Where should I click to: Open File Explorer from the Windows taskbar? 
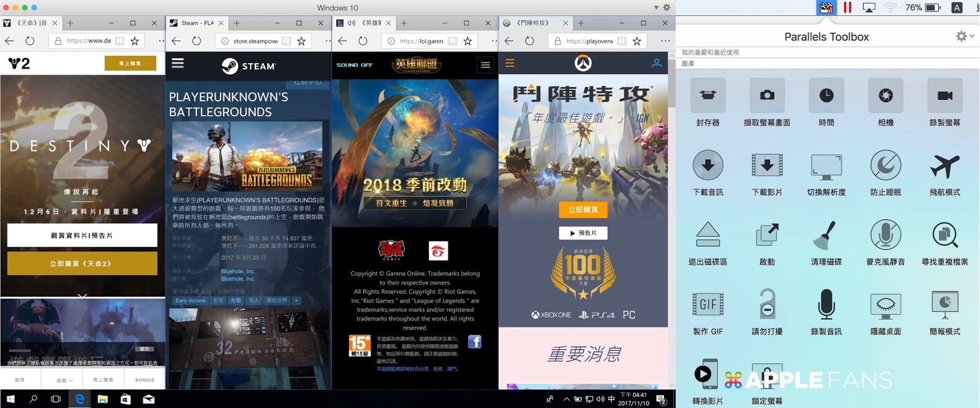[102, 399]
